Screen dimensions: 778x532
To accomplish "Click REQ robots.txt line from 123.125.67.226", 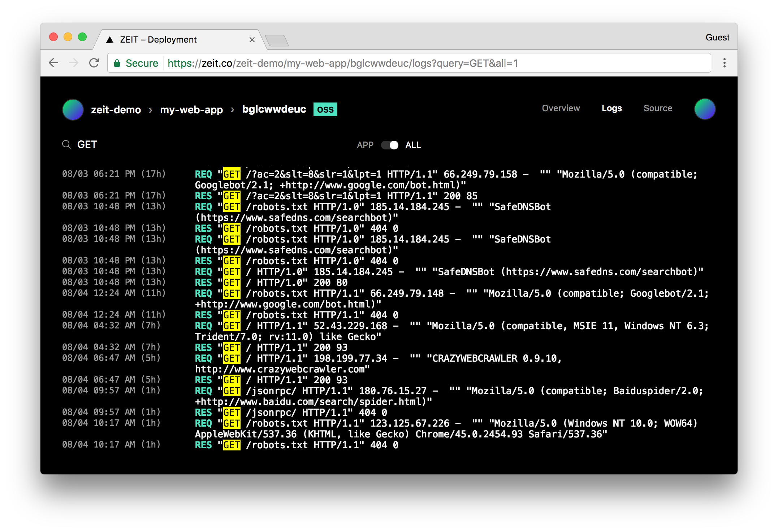I will click(446, 423).
